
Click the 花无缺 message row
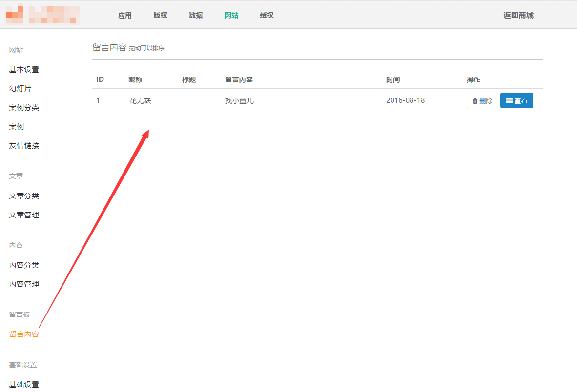pyautogui.click(x=140, y=101)
